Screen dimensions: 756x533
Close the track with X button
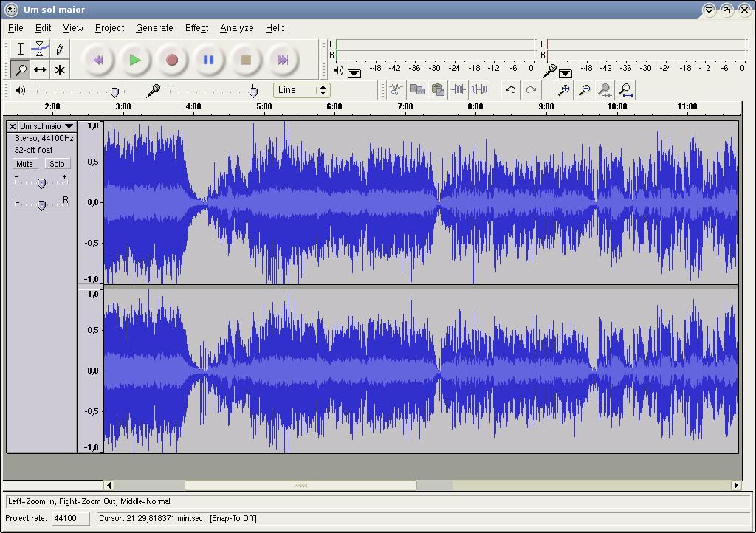[x=13, y=126]
